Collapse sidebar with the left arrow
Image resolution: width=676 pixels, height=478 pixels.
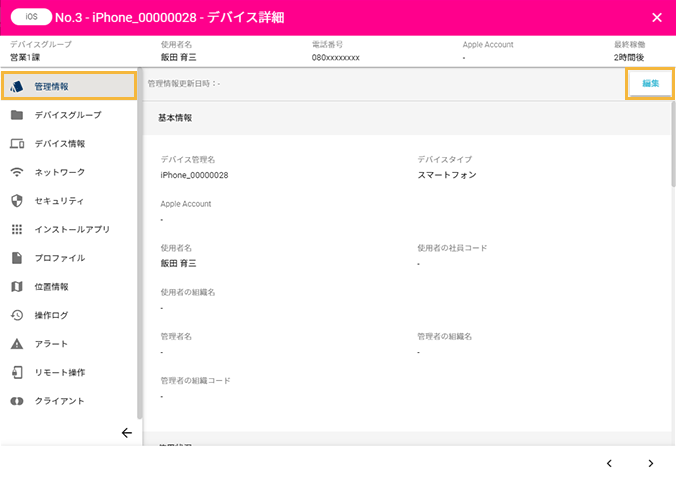pos(127,433)
